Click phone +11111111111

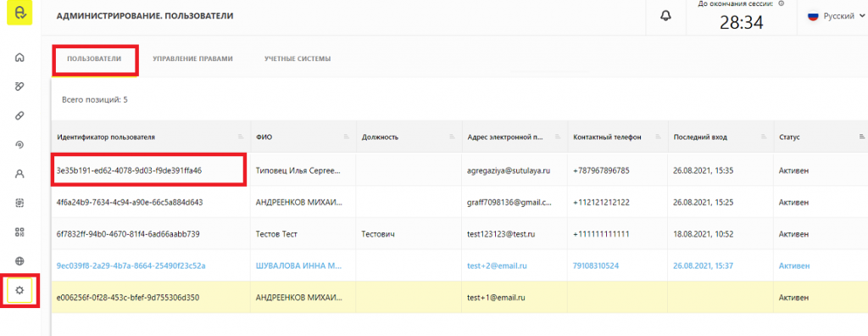point(601,234)
